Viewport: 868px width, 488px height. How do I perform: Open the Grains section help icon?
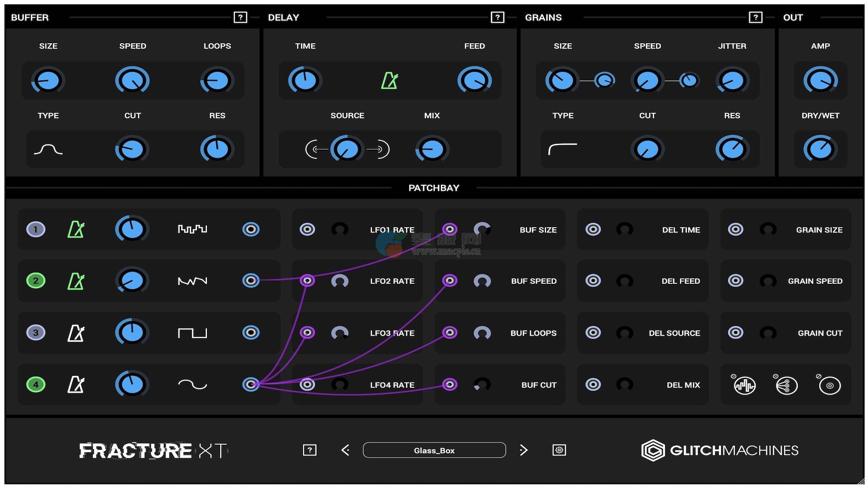[755, 18]
